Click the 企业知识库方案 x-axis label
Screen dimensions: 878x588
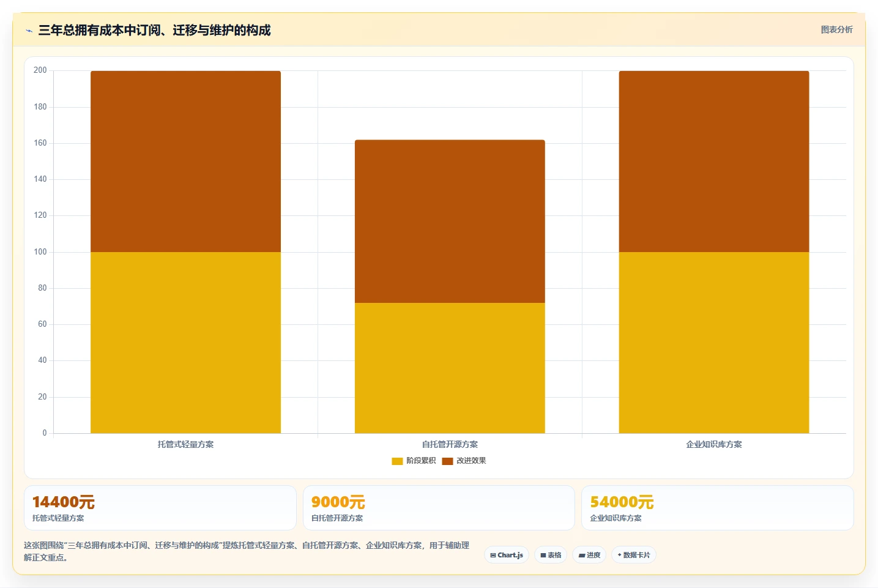714,444
